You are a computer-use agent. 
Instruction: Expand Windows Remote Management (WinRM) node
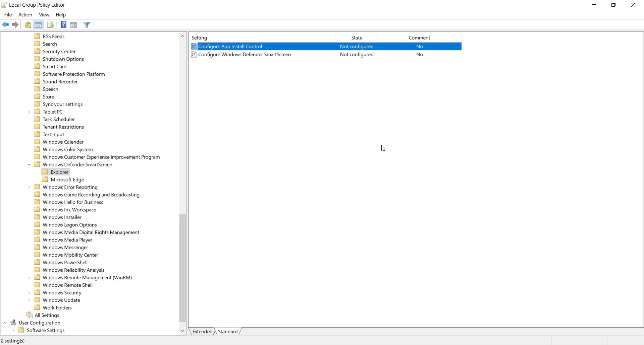(29, 278)
